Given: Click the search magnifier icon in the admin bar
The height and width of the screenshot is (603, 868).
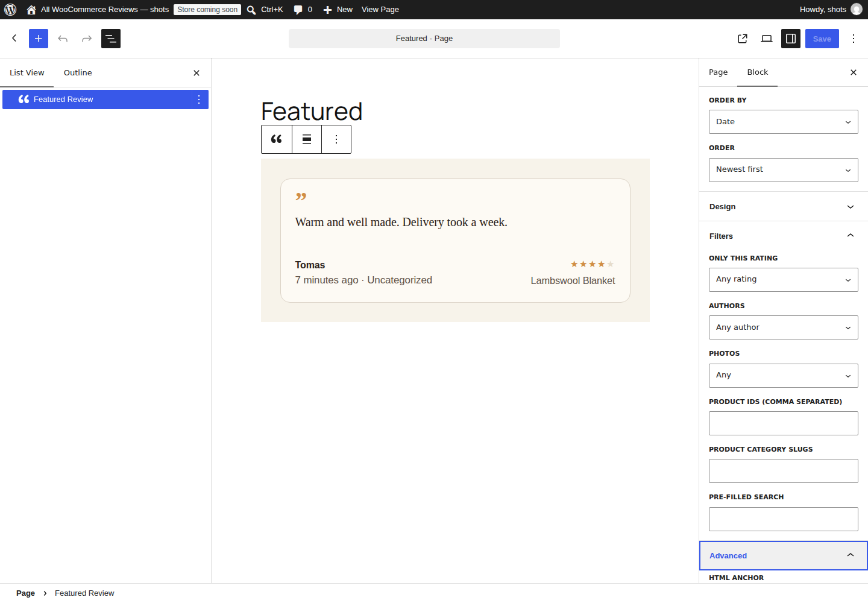Looking at the screenshot, I should tap(251, 10).
